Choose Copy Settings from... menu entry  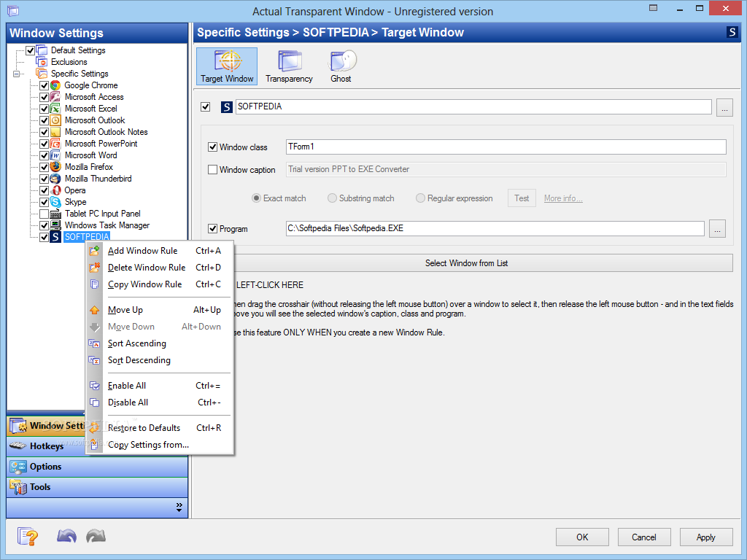pyautogui.click(x=160, y=444)
